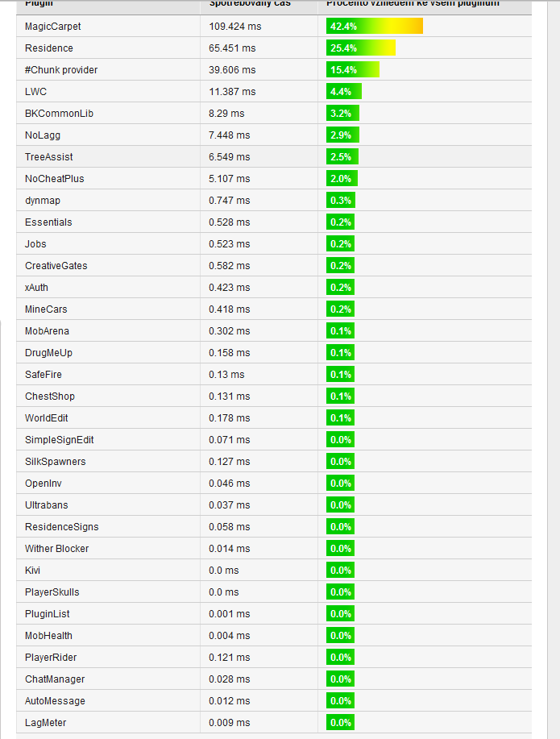This screenshot has height=739, width=560.
Task: Click the 2.9% bar for NoLagg
Action: (x=342, y=135)
